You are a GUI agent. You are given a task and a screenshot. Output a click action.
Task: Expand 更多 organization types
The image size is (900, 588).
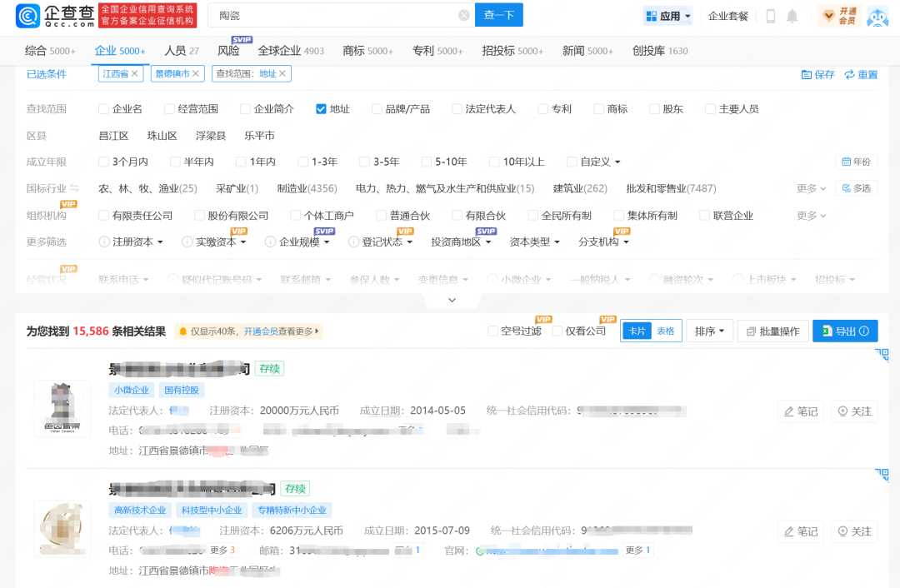pyautogui.click(x=811, y=216)
